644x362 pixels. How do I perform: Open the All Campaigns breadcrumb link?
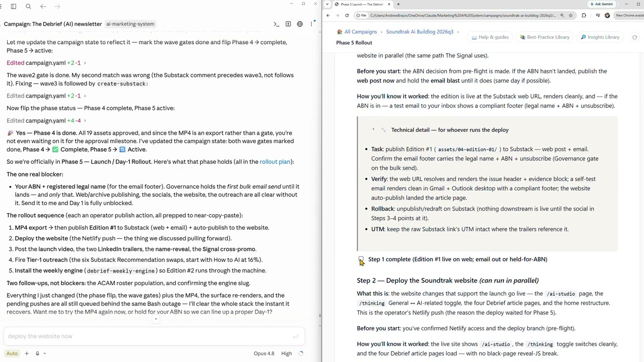pyautogui.click(x=361, y=32)
